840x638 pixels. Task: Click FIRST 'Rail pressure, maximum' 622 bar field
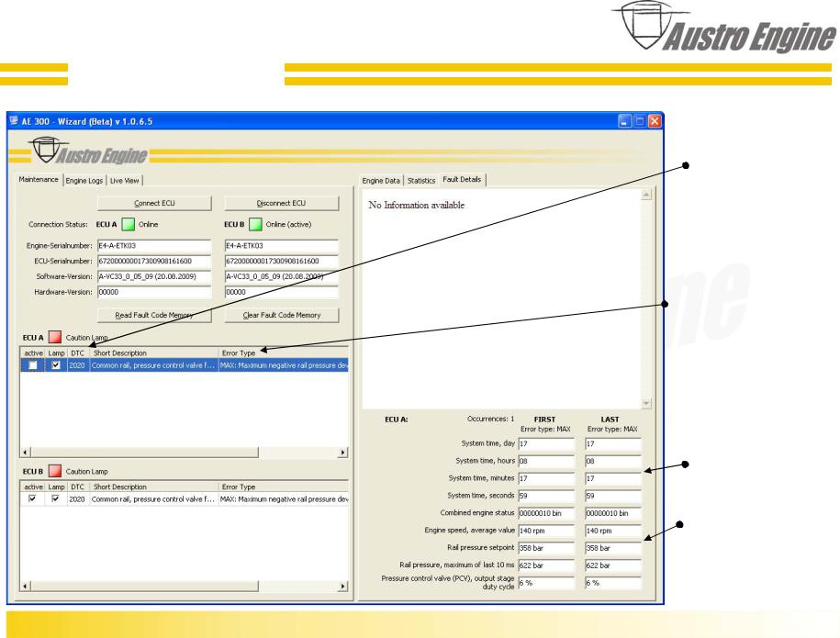[x=546, y=565]
